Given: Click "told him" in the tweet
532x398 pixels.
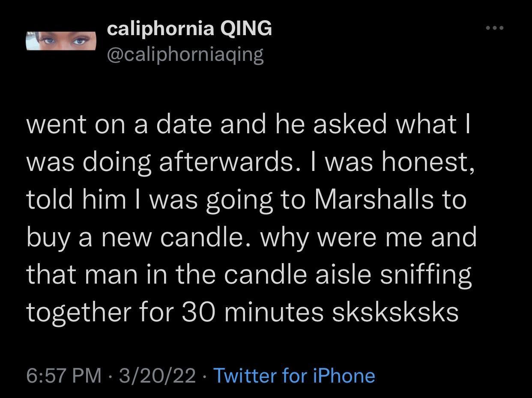Looking at the screenshot, I should coord(76,200).
